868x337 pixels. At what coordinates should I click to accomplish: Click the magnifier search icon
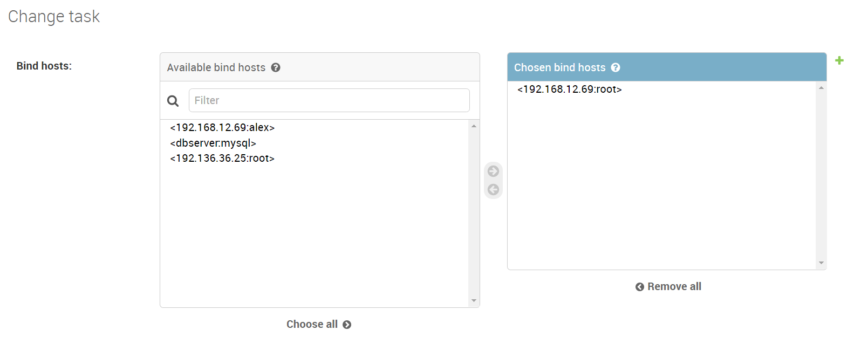pyautogui.click(x=173, y=101)
